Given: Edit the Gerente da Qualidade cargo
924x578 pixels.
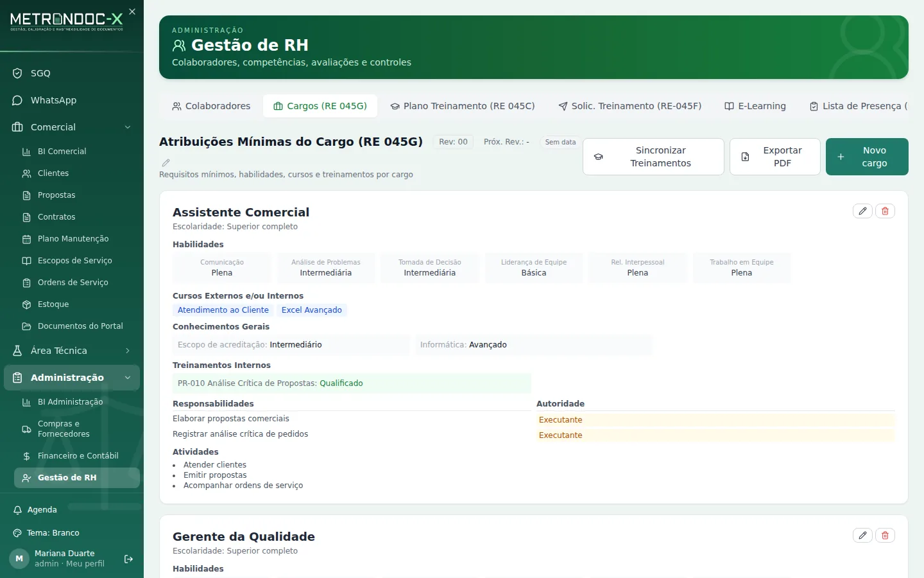Looking at the screenshot, I should tap(862, 536).
